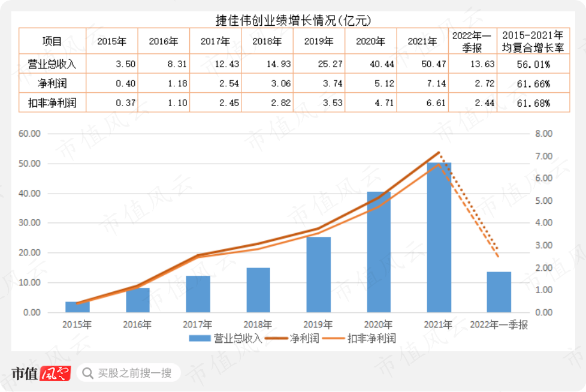Click the 2020年 revenue bar in chart
The height and width of the screenshot is (392, 586).
[379, 252]
